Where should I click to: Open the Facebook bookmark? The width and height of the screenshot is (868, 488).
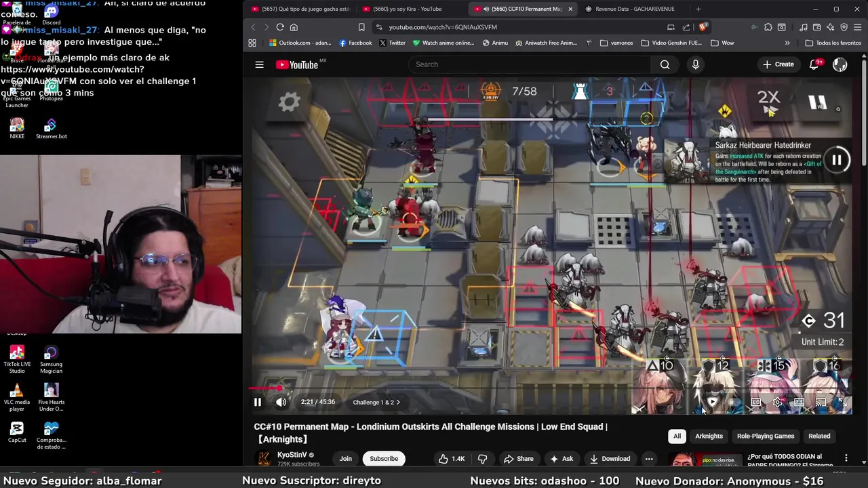[355, 43]
